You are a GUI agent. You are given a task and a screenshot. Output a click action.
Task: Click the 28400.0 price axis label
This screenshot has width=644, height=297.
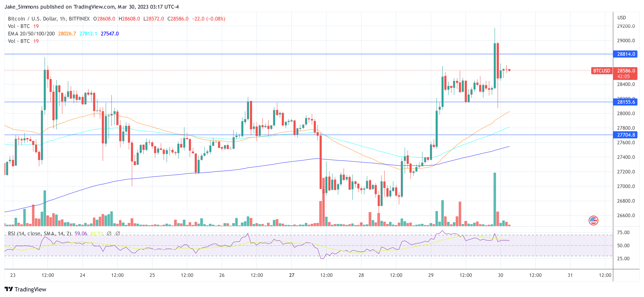(x=626, y=84)
